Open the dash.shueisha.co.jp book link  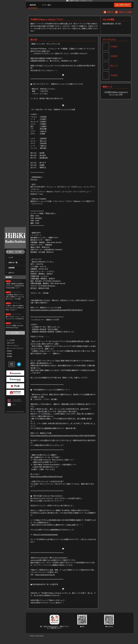point(56,310)
